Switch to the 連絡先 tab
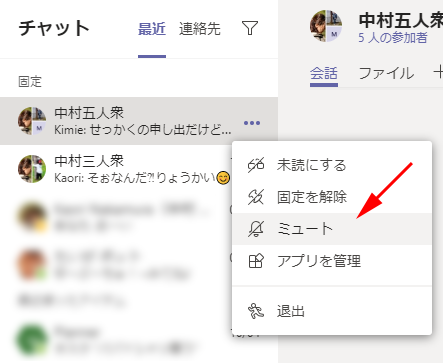 point(200,29)
